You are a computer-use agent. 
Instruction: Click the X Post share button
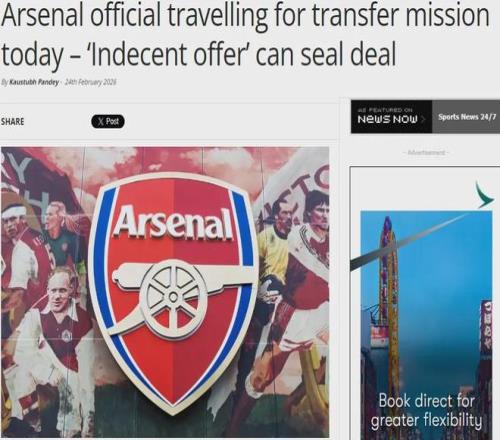(x=108, y=121)
